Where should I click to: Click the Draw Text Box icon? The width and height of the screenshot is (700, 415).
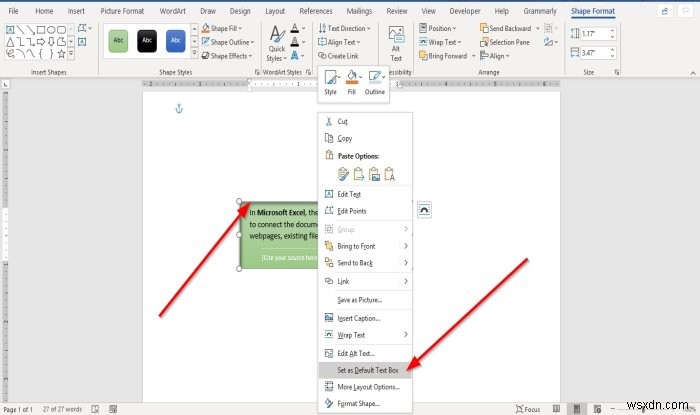pos(82,42)
